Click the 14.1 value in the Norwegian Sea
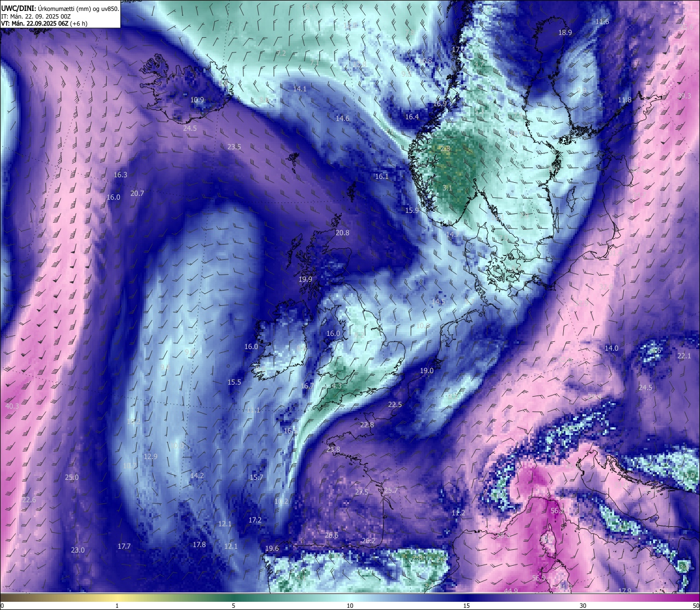Screen dimensions: 700x610 pyautogui.click(x=300, y=89)
